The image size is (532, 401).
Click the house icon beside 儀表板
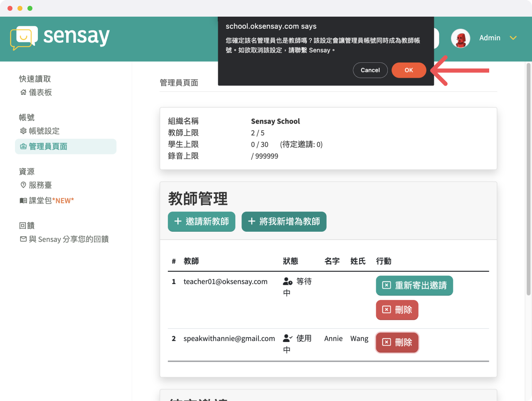[23, 92]
